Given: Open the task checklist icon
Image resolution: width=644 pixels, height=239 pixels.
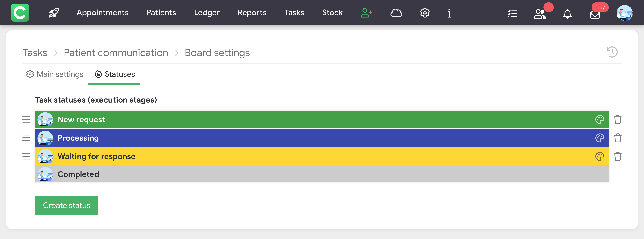Looking at the screenshot, I should (512, 14).
